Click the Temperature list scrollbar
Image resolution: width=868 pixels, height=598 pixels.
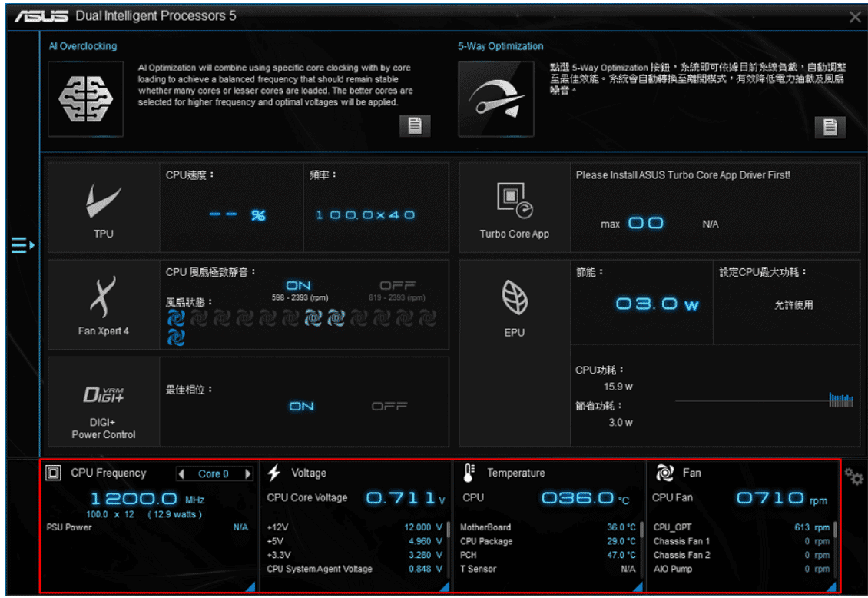[641, 530]
